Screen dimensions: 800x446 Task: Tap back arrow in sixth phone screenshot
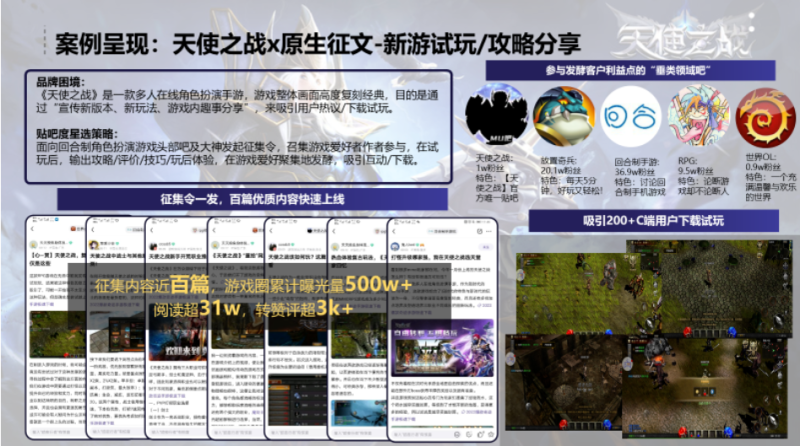(x=334, y=231)
